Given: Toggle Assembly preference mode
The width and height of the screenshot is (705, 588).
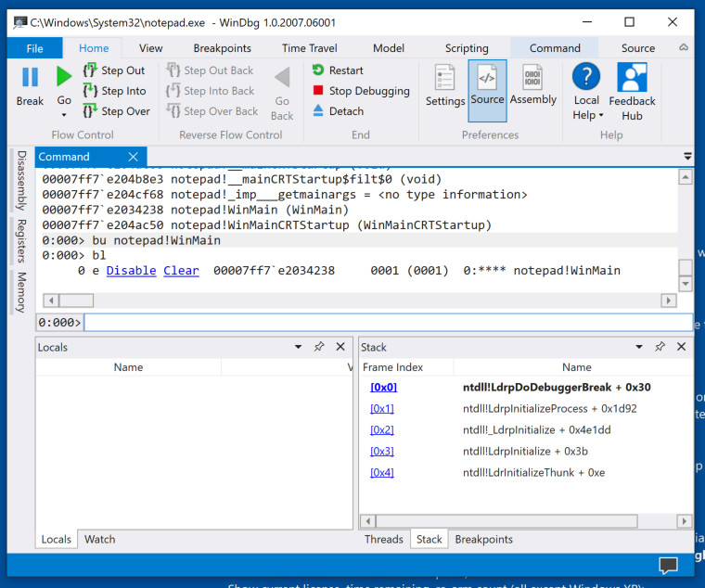Looking at the screenshot, I should (532, 86).
